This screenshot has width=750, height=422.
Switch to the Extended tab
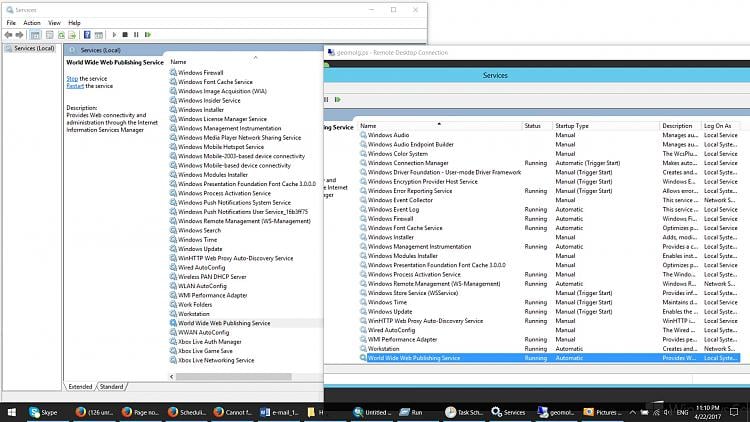point(80,387)
